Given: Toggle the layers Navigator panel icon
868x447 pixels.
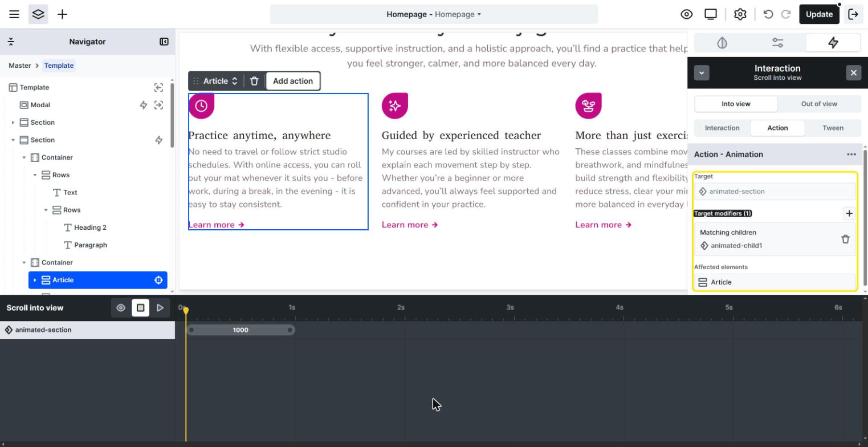Looking at the screenshot, I should coord(38,14).
